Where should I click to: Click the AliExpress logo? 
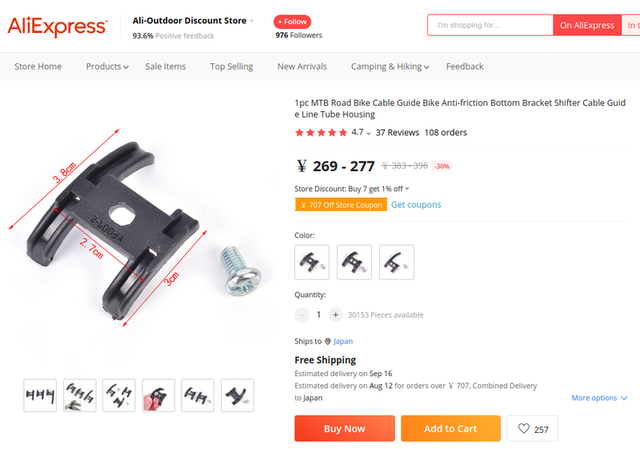click(58, 27)
